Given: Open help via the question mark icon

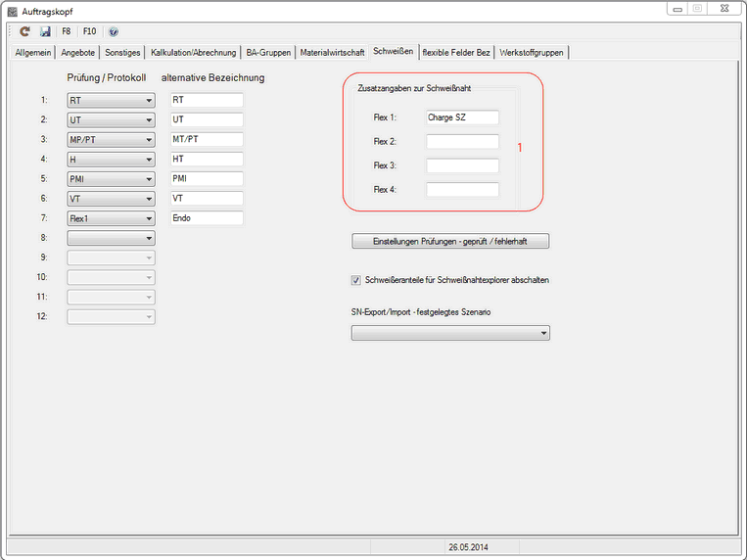Looking at the screenshot, I should (x=113, y=31).
